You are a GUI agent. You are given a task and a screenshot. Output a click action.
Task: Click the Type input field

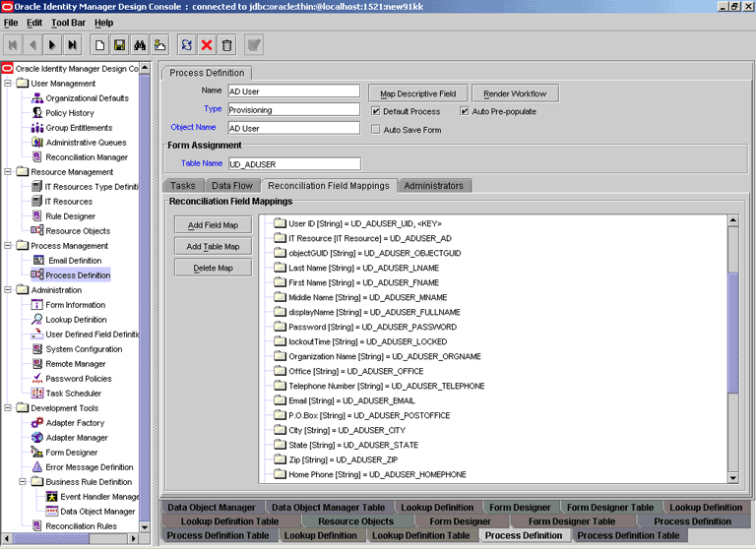(x=294, y=110)
